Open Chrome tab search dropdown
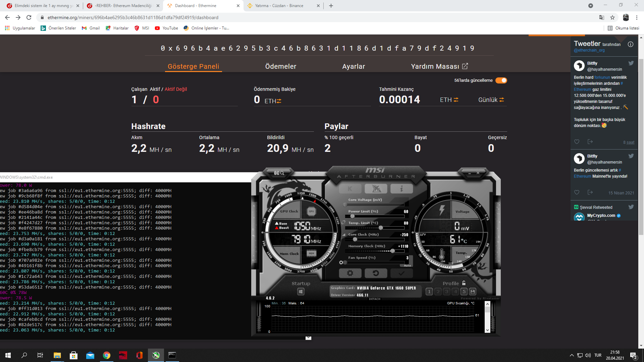The height and width of the screenshot is (362, 644). click(x=591, y=6)
